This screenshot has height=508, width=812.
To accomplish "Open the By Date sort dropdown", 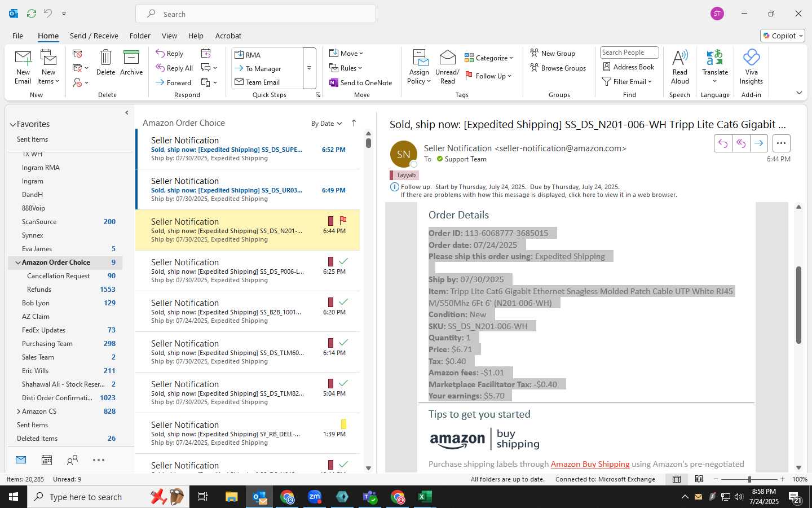I will [326, 124].
